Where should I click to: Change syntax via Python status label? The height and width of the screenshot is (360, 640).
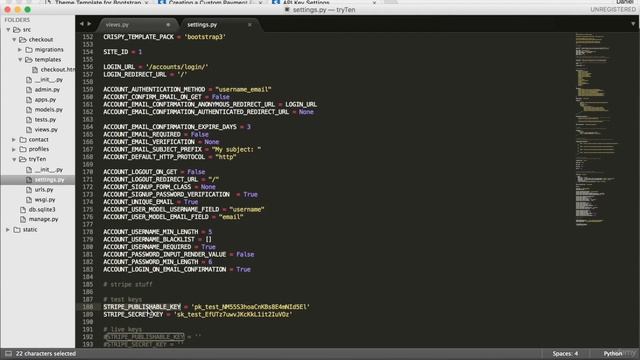coord(613,353)
